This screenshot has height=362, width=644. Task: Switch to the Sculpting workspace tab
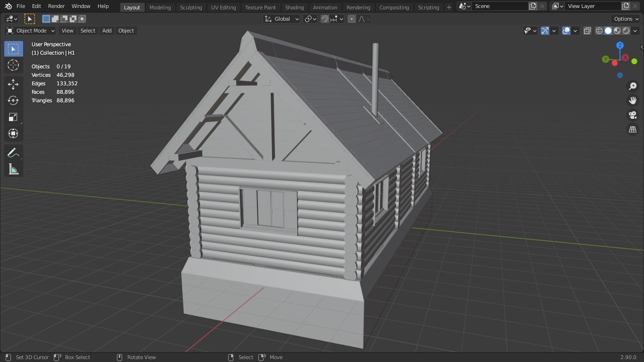click(191, 7)
